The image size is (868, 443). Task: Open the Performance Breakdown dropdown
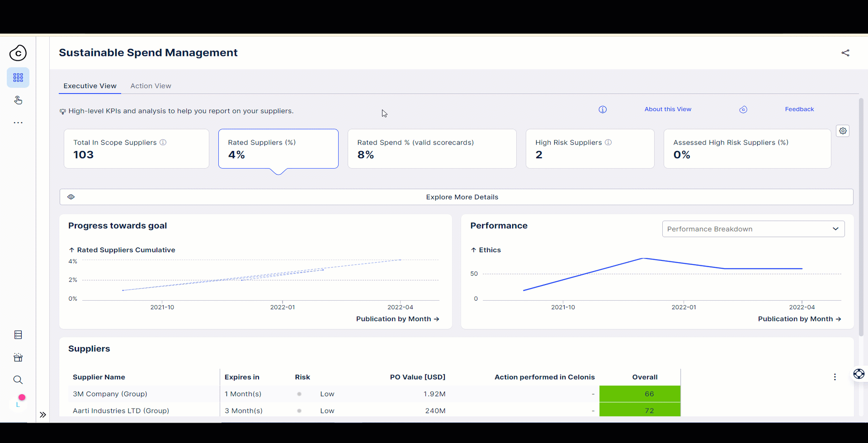click(x=753, y=229)
